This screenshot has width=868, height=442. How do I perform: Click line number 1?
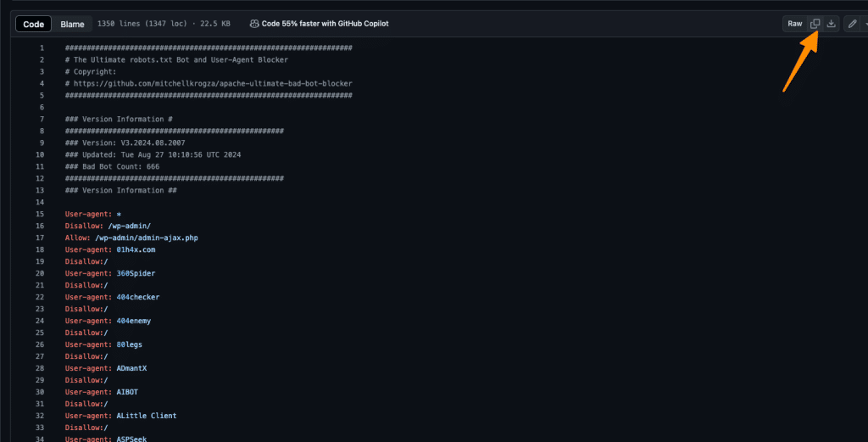(x=42, y=48)
